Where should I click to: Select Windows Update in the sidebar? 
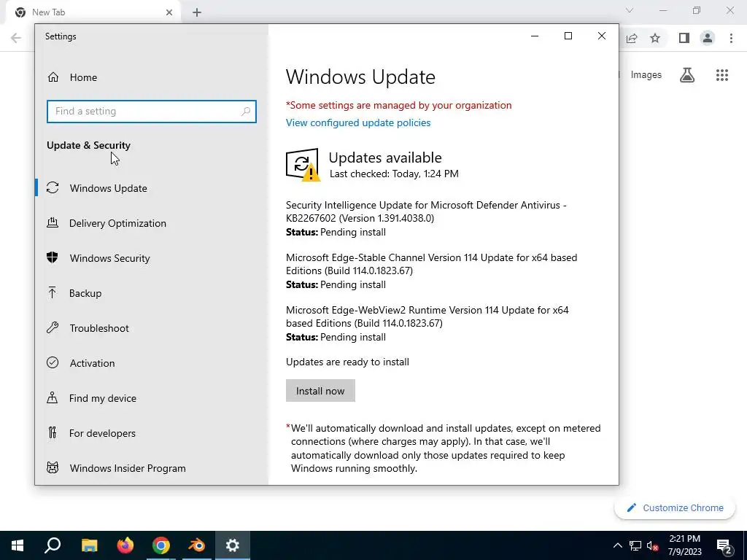click(x=152, y=188)
